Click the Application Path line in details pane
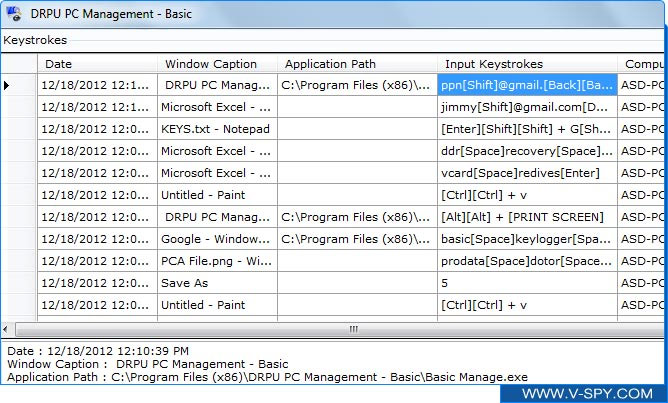 pos(267,377)
